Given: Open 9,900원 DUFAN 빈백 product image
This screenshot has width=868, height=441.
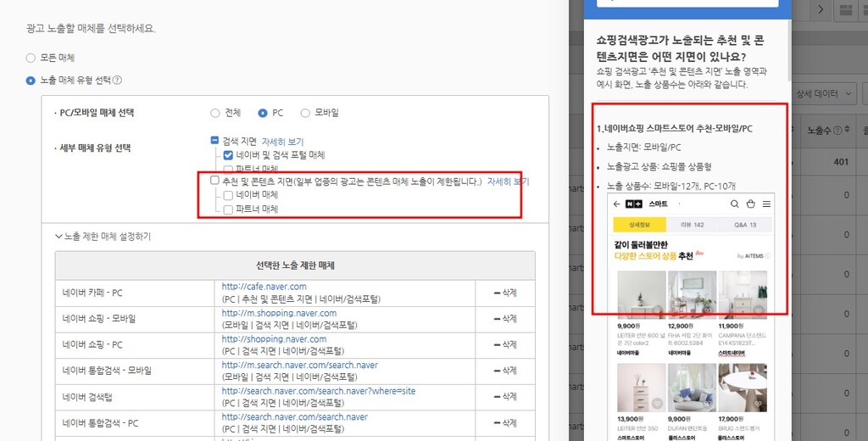Looking at the screenshot, I should (x=692, y=388).
